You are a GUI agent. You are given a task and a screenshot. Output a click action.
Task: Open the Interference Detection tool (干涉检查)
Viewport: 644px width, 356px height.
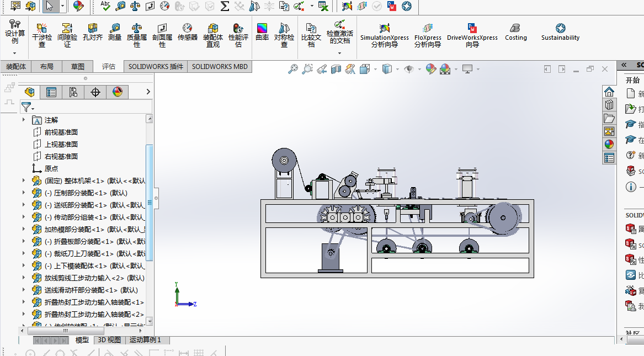[x=42, y=35]
